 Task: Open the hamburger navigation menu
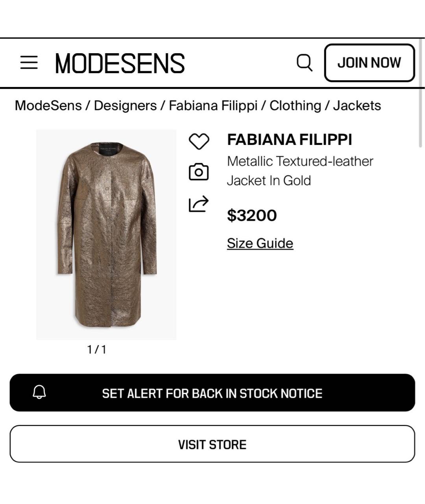click(29, 63)
